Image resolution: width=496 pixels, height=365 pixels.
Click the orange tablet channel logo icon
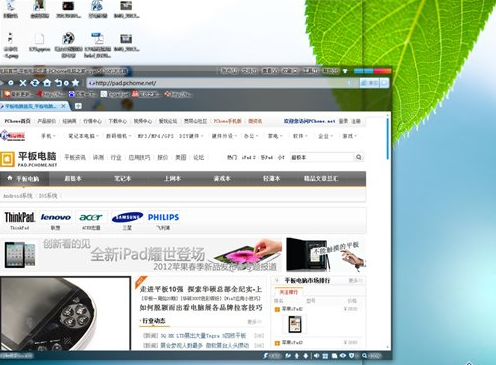7,159
